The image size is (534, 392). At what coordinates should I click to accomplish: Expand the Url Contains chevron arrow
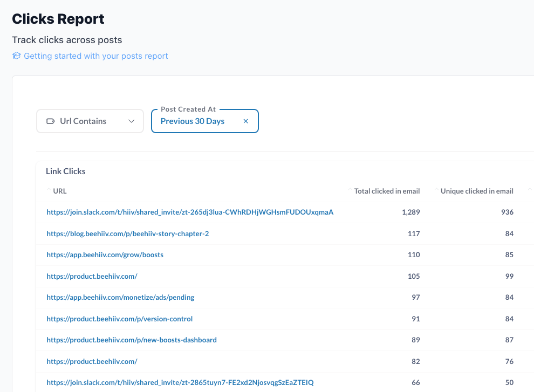tap(132, 121)
